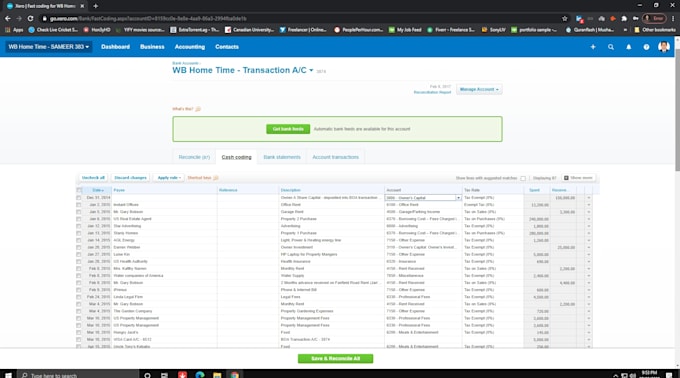
Task: Tick the checkbox for Linda Legal Firm row
Action: tap(78, 297)
